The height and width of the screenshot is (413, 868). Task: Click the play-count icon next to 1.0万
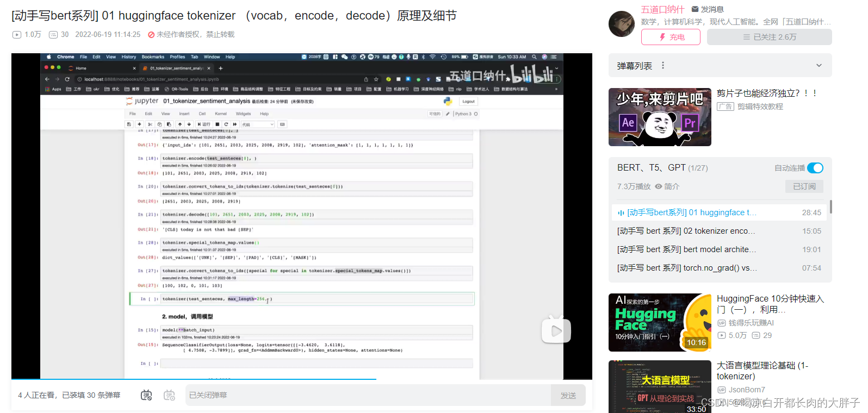(17, 34)
